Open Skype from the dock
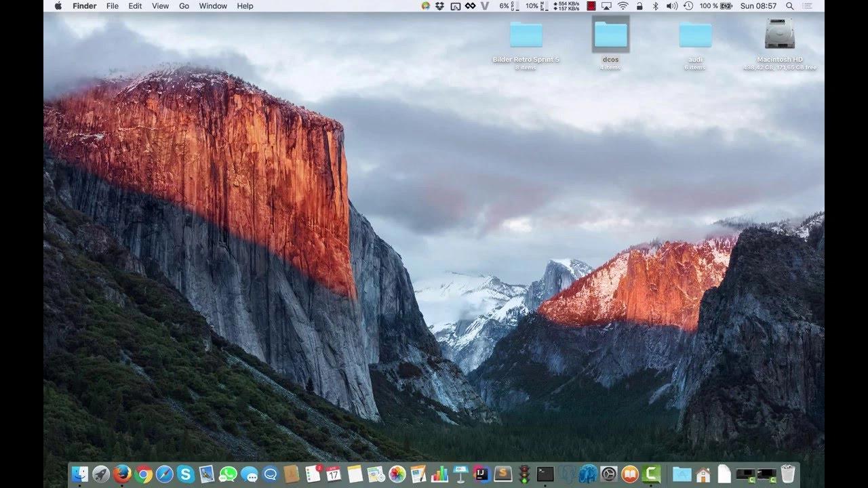This screenshot has width=868, height=488. (185, 474)
